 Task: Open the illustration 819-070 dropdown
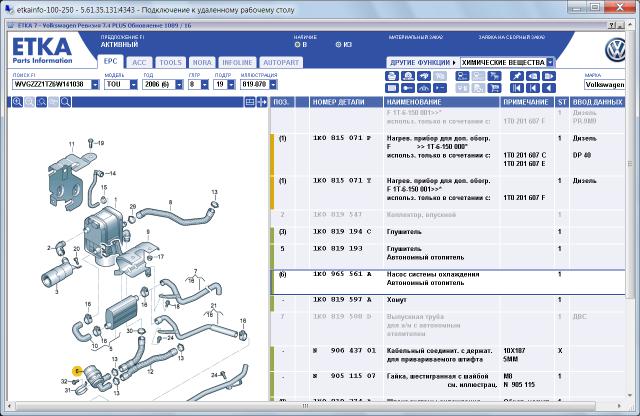(273, 85)
